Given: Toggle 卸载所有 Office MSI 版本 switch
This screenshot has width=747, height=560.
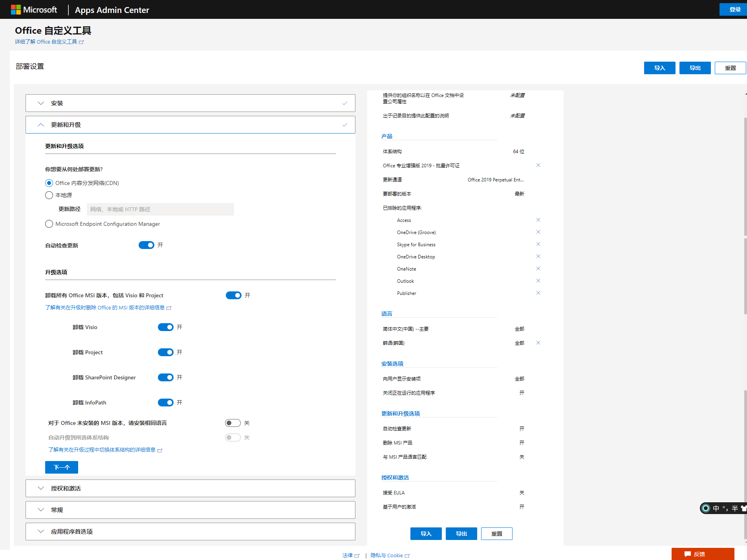Looking at the screenshot, I should coord(234,295).
